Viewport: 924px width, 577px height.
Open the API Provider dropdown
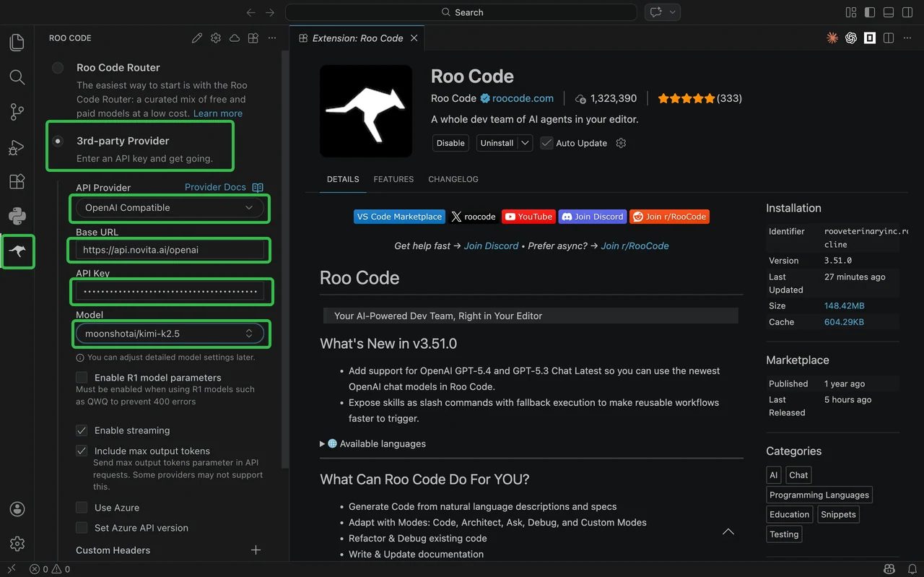[170, 208]
